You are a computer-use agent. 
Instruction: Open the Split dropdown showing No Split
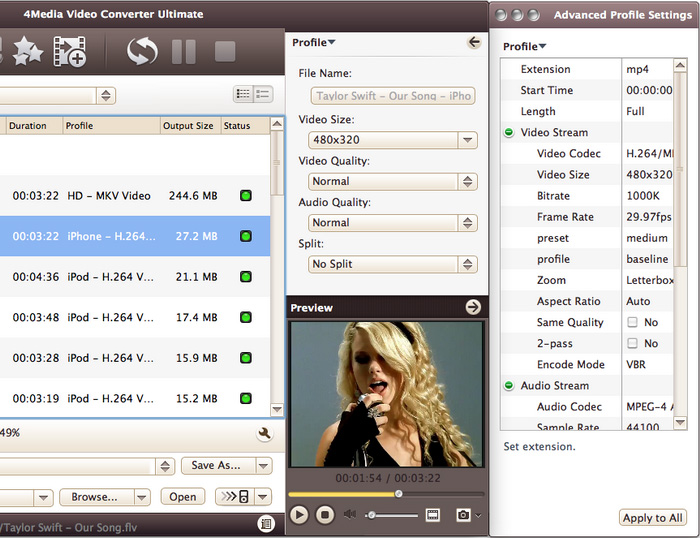point(392,264)
